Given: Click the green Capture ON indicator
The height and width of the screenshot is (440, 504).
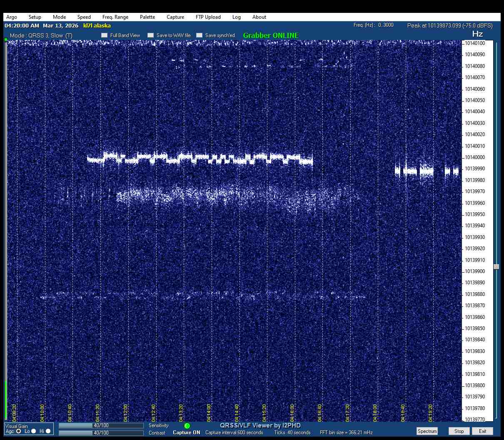Looking at the screenshot, I should point(187,426).
